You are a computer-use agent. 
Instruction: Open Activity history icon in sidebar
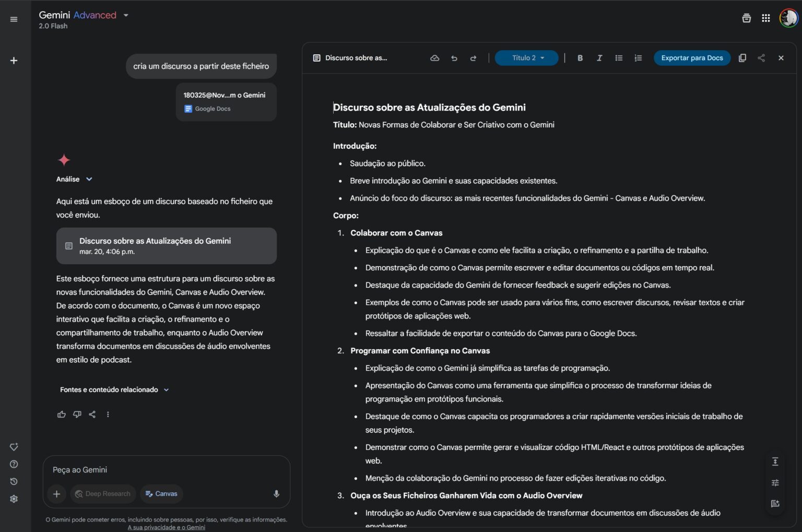[14, 481]
